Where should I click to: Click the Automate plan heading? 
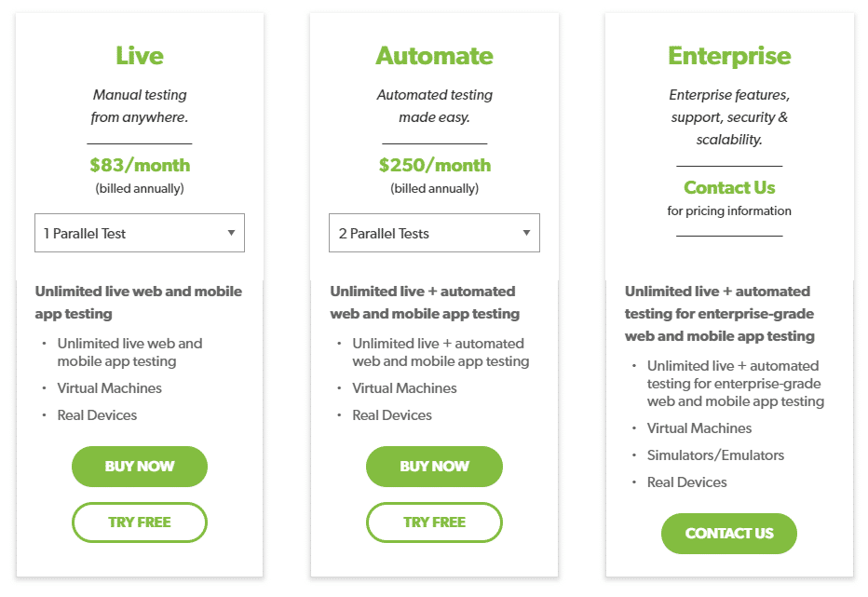pyautogui.click(x=434, y=55)
